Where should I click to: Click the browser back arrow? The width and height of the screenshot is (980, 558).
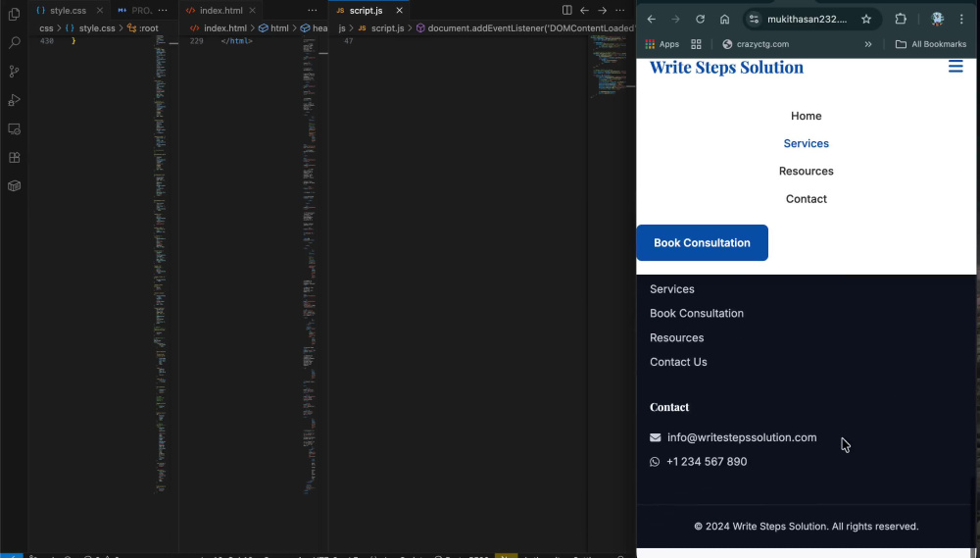point(652,20)
